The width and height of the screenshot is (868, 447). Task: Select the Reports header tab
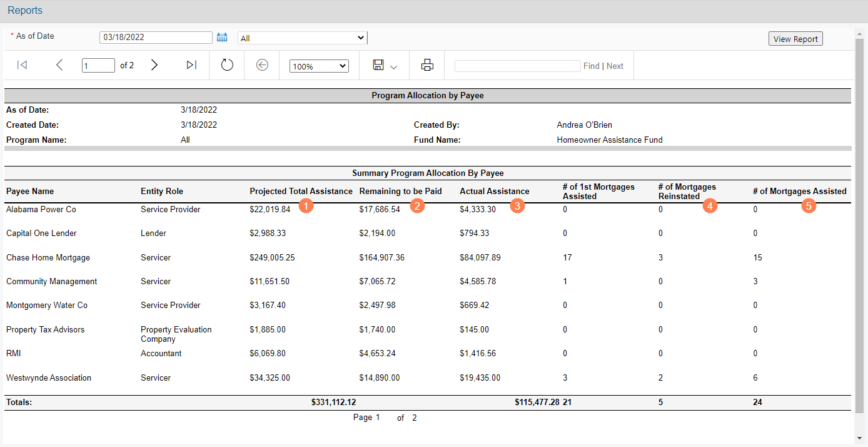point(24,10)
